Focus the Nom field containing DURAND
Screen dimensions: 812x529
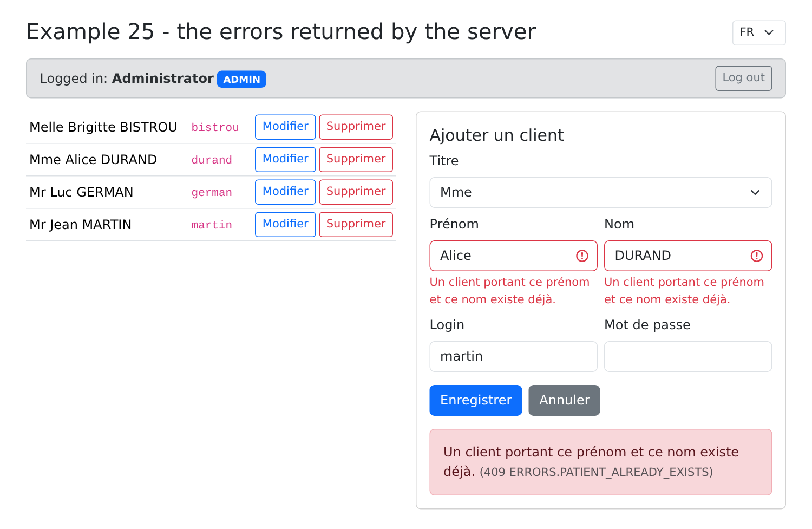tap(688, 256)
